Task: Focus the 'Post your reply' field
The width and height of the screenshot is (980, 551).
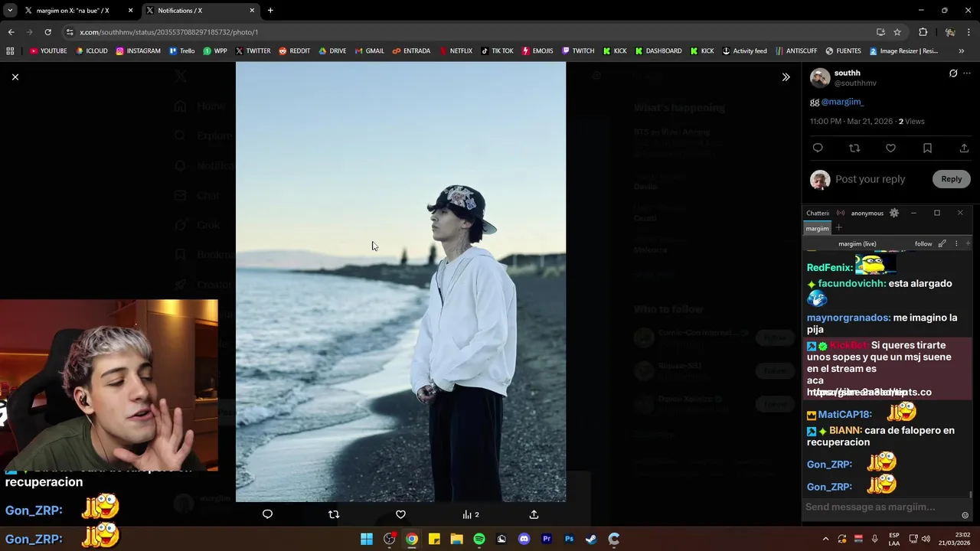Action: 880,179
